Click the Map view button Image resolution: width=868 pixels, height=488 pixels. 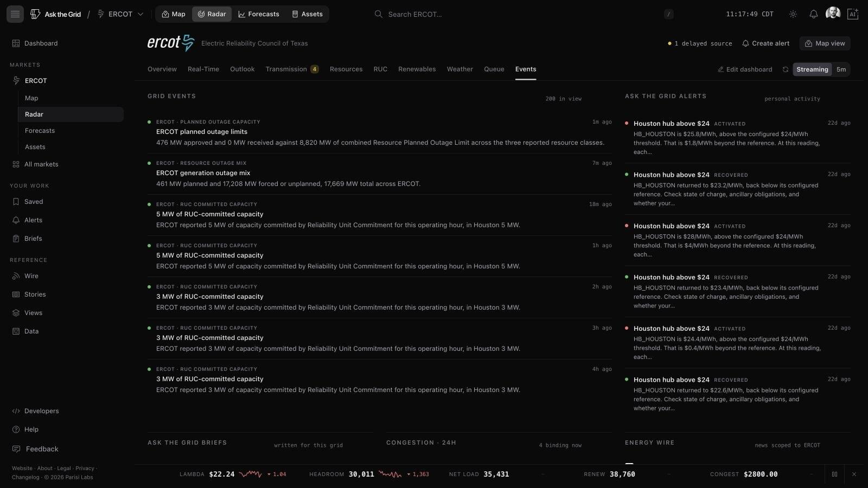click(x=825, y=43)
